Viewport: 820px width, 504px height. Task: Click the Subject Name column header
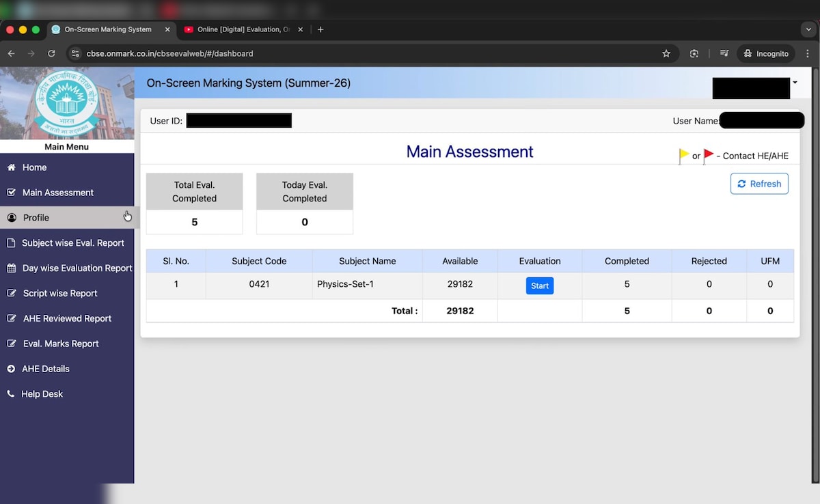click(368, 261)
